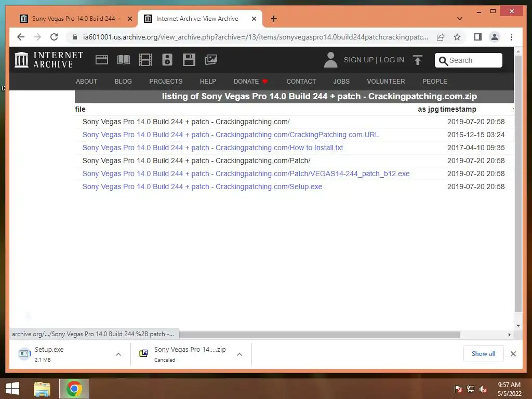Click the user avatar icon
Image resolution: width=532 pixels, height=399 pixels.
[330, 60]
